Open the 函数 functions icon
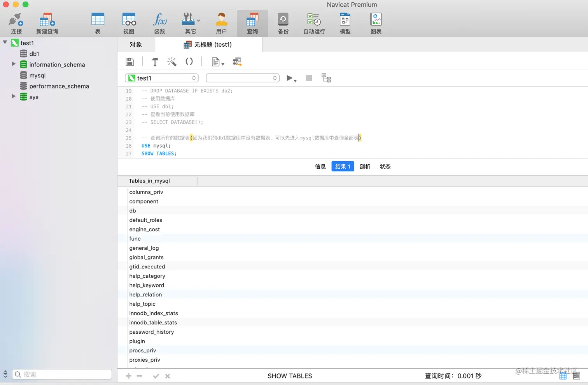Viewport: 588px width, 385px height. 160,23
